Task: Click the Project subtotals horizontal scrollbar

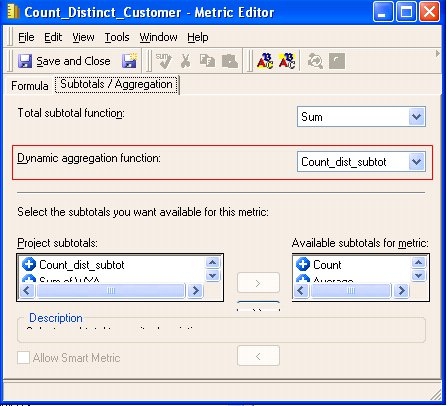Action: [111, 291]
